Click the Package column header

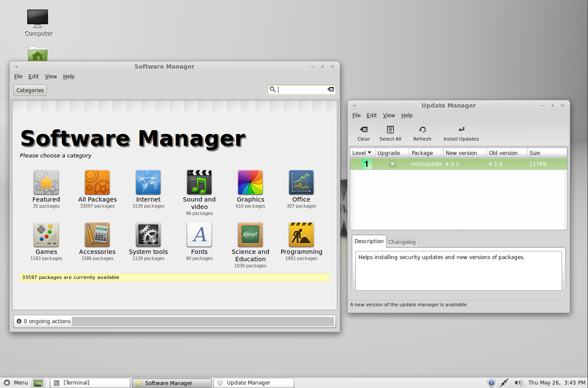(426, 153)
